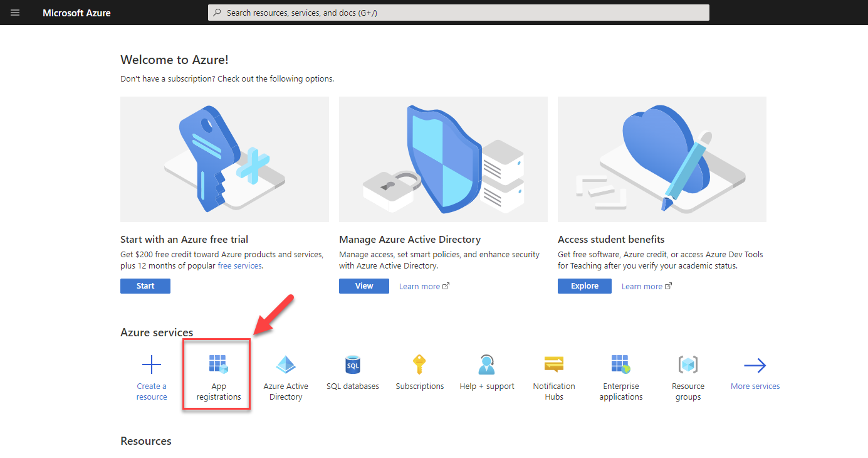Click the Azure services heading

(157, 333)
